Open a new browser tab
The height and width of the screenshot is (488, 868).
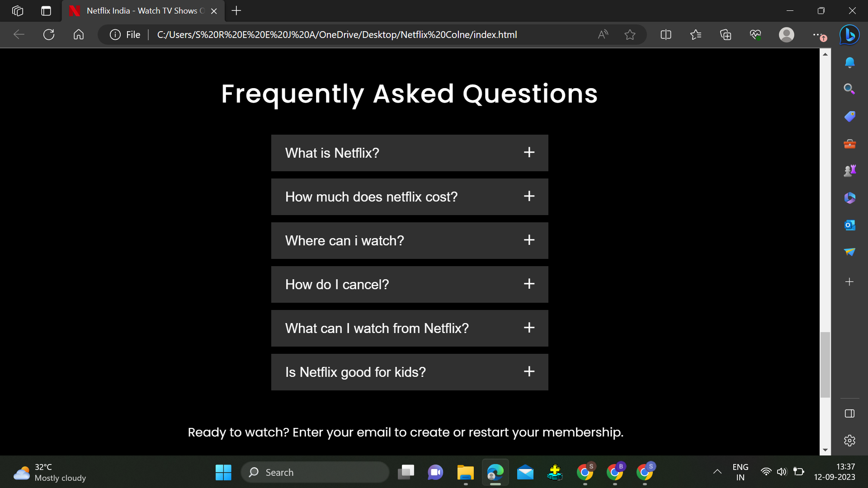pyautogui.click(x=236, y=11)
